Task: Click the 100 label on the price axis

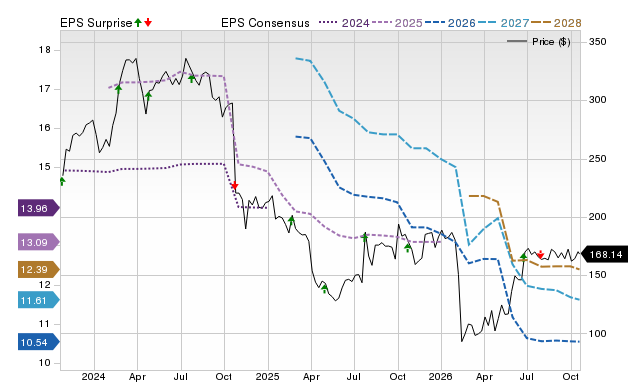Action: point(598,333)
